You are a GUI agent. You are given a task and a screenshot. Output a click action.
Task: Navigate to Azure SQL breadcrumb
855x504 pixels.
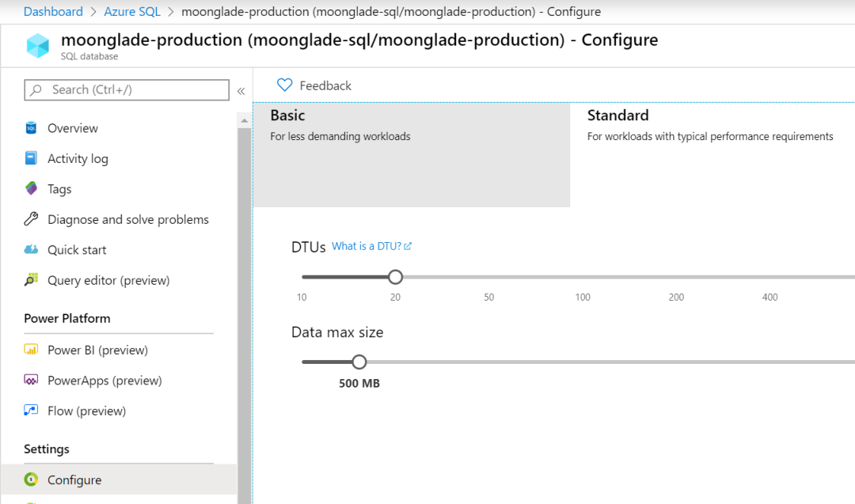(134, 12)
